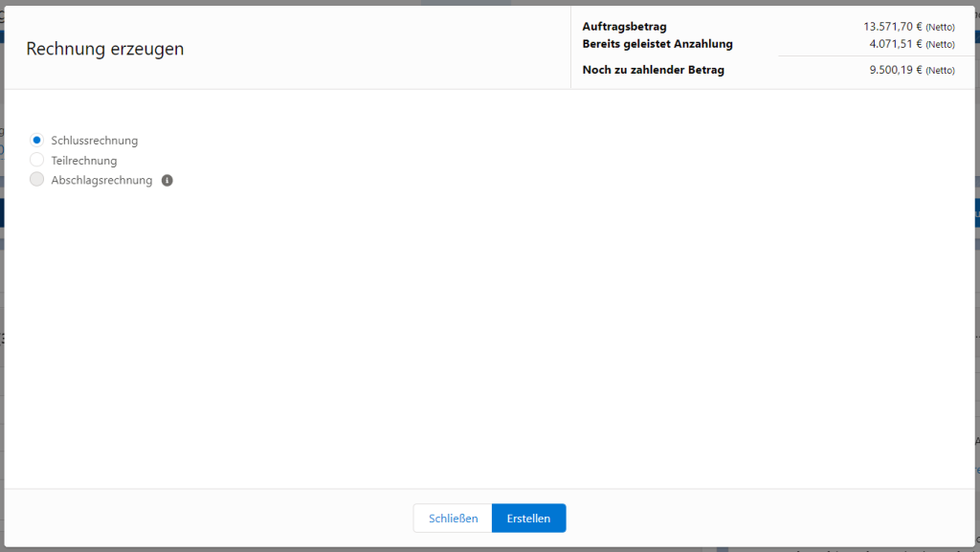The height and width of the screenshot is (552, 980).
Task: Click the "Noch zu zahlender Betrag" label
Action: [x=653, y=70]
